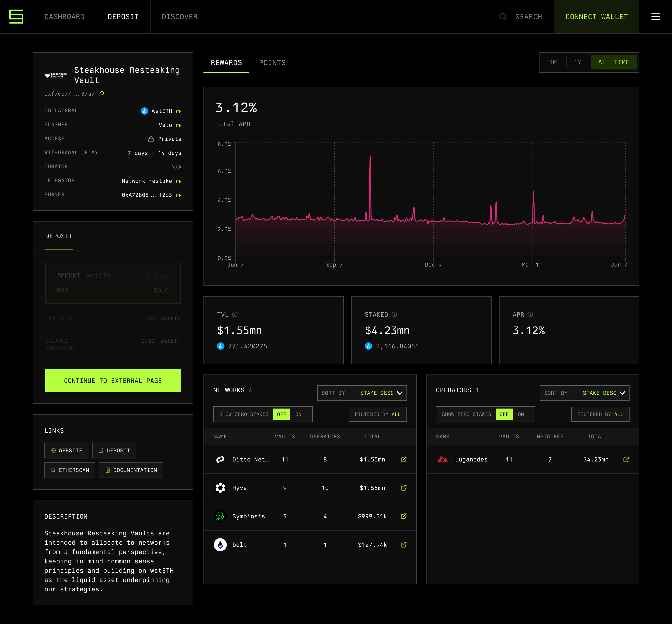
Task: Open Symbiosis external link icon
Action: click(403, 516)
